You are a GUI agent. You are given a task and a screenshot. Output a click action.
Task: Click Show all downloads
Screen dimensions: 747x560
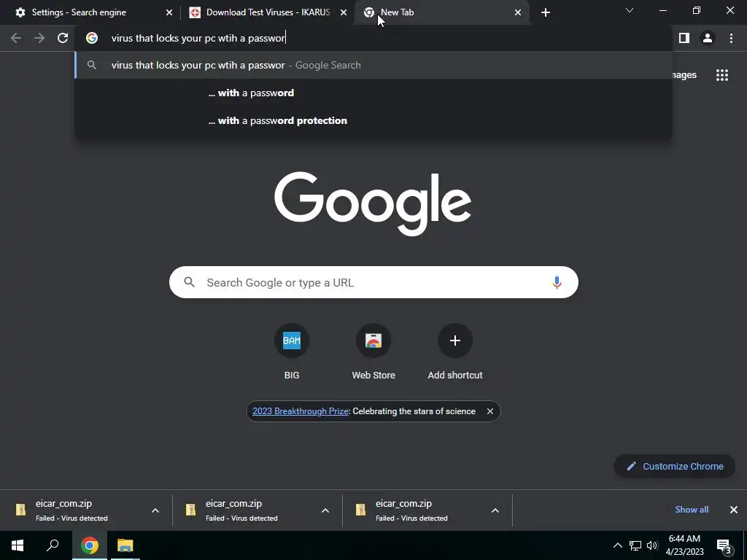692,510
